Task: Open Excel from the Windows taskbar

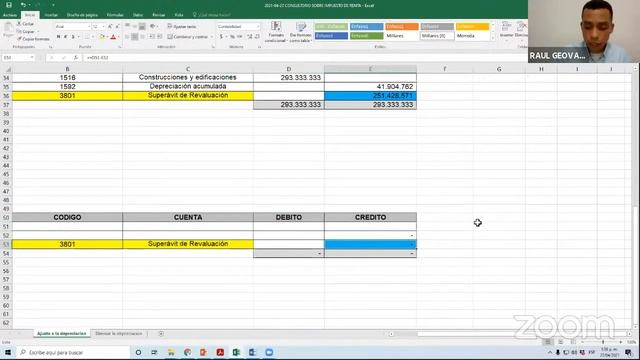Action: tap(236, 352)
